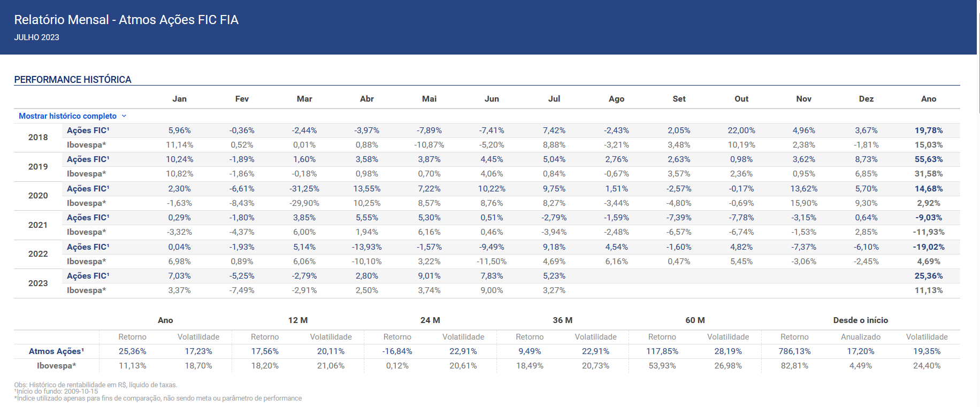
Task: Click the 2023 year row label
Action: click(x=38, y=283)
